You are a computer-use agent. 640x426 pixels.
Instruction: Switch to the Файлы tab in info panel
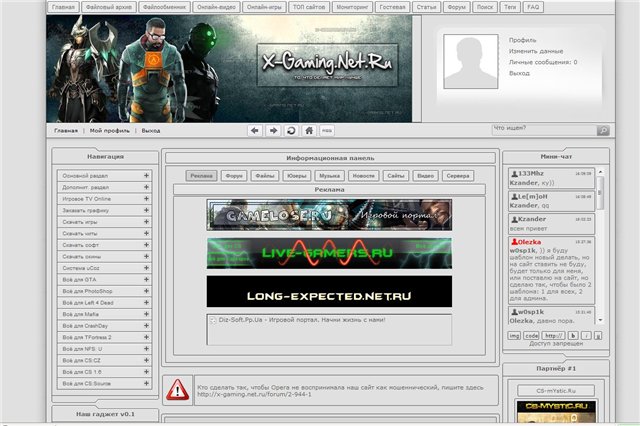pos(264,176)
